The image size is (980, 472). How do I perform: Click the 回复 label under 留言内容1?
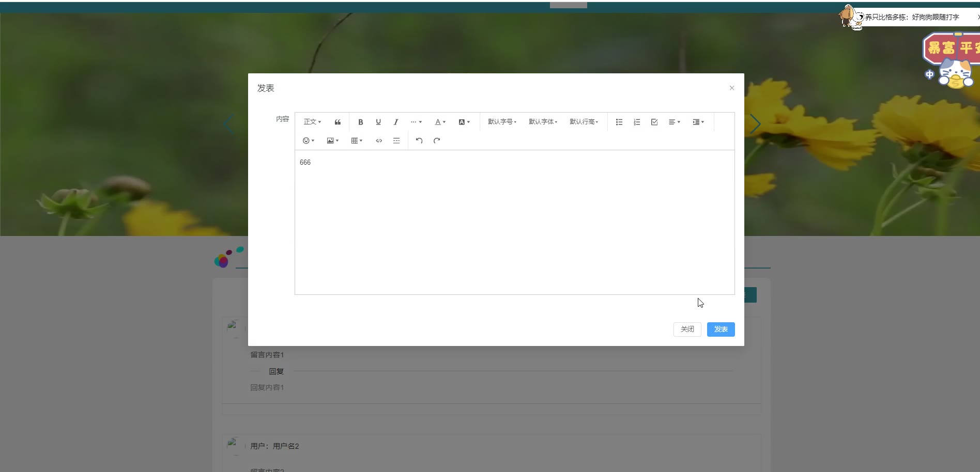277,371
